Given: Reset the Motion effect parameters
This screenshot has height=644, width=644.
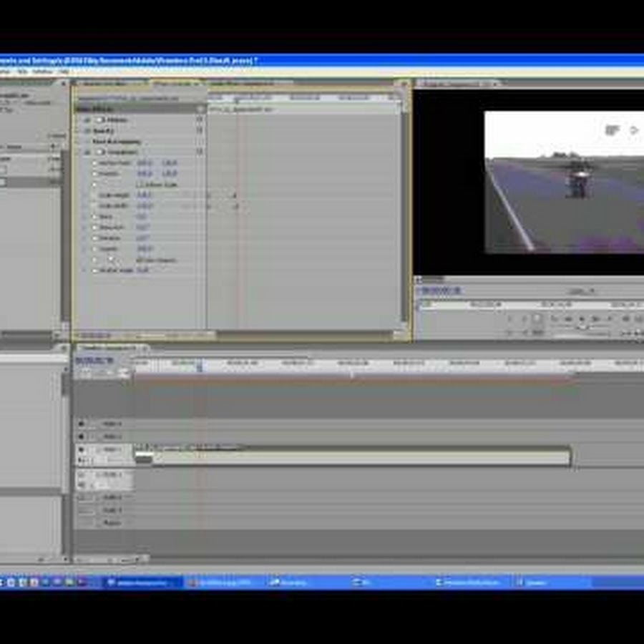Looking at the screenshot, I should click(x=200, y=120).
